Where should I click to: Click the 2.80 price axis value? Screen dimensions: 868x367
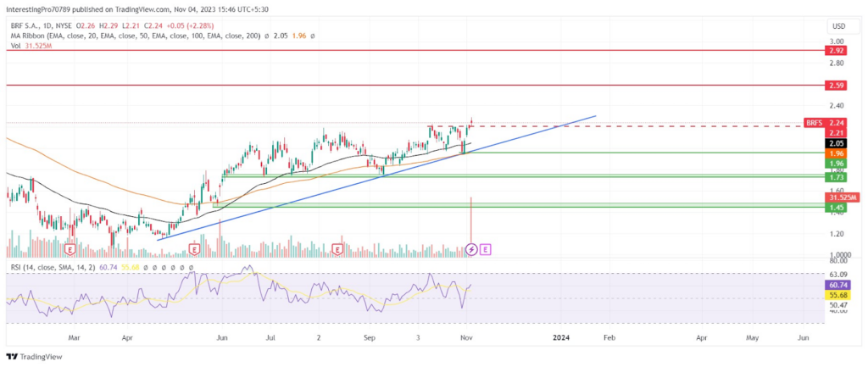coord(837,63)
